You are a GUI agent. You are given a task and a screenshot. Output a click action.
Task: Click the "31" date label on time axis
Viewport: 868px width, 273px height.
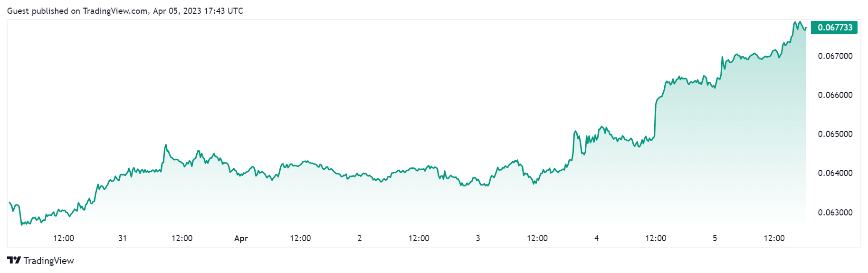coord(123,238)
